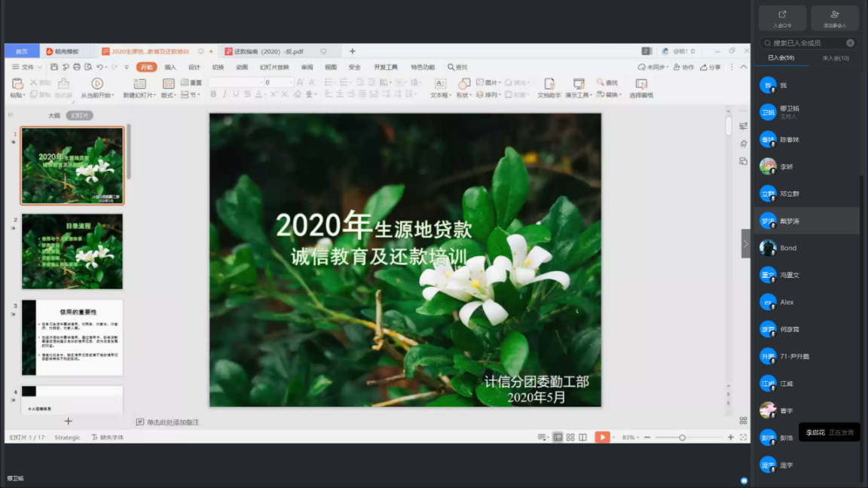The height and width of the screenshot is (488, 868).
Task: Click the 分享 share button
Action: click(711, 67)
